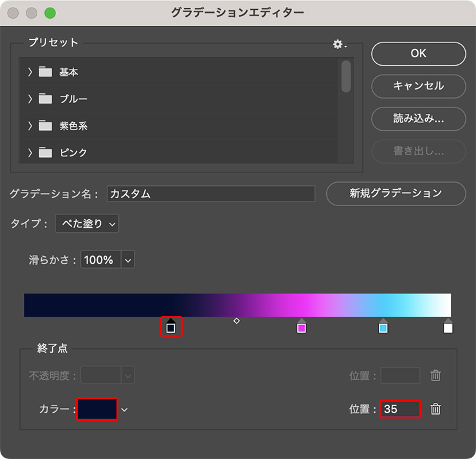Click the gradient preview bar
Image resolution: width=476 pixels, height=459 pixels.
pyautogui.click(x=237, y=305)
